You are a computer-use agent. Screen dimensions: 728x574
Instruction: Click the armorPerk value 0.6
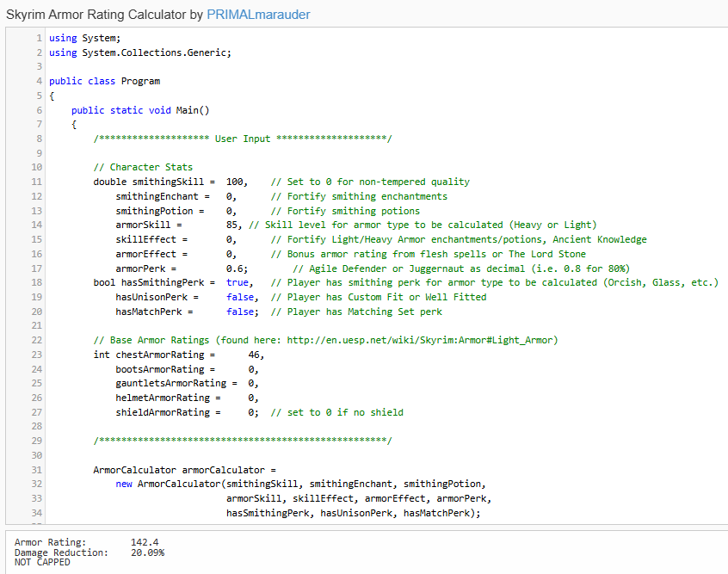pos(234,268)
